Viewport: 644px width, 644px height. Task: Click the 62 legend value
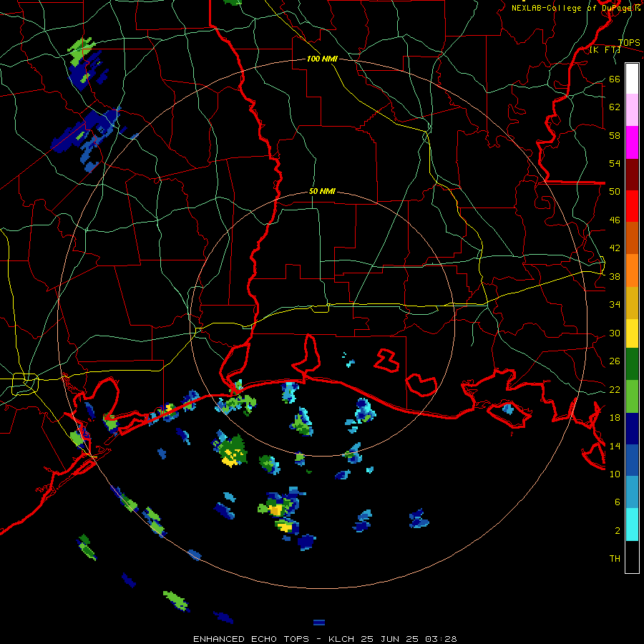pyautogui.click(x=615, y=107)
